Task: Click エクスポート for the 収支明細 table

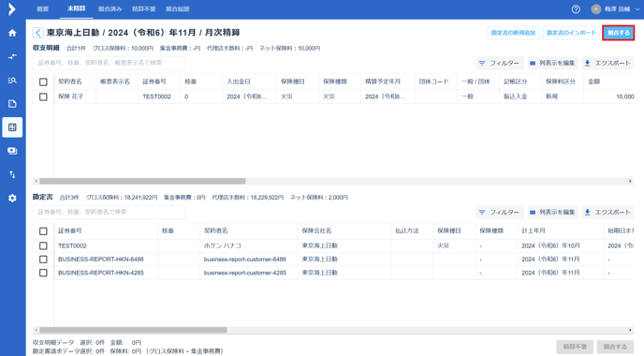Action: point(607,63)
